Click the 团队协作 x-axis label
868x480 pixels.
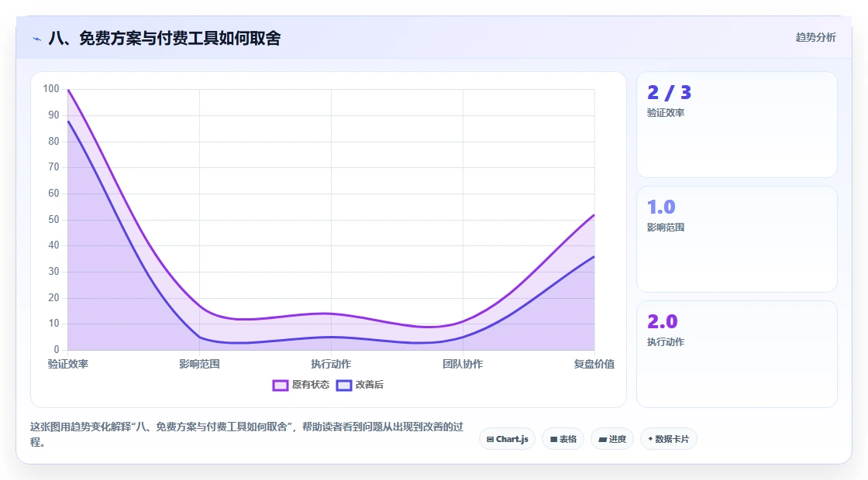pyautogui.click(x=463, y=364)
